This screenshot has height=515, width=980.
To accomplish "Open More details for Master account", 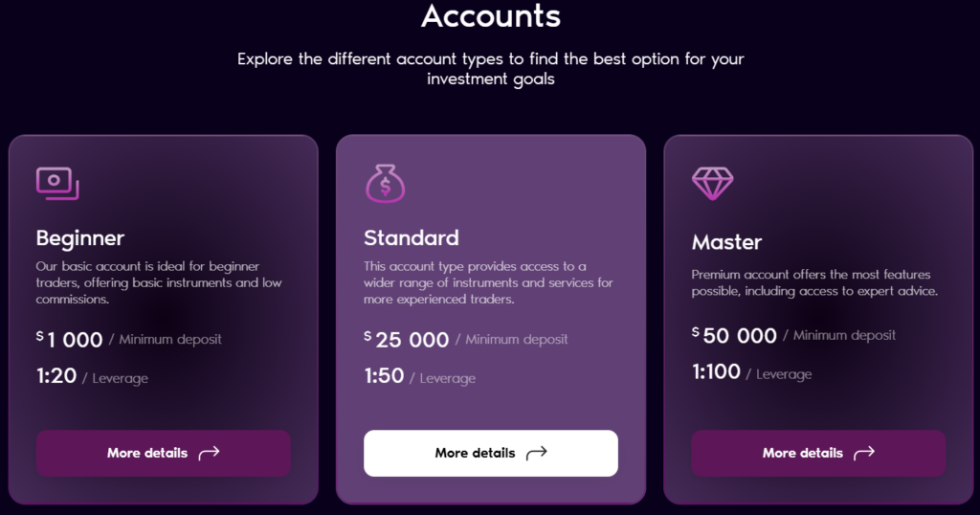I will coord(818,453).
